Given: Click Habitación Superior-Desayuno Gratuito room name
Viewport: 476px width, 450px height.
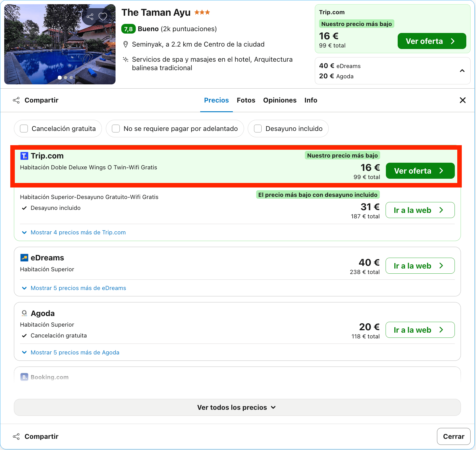Looking at the screenshot, I should [89, 197].
